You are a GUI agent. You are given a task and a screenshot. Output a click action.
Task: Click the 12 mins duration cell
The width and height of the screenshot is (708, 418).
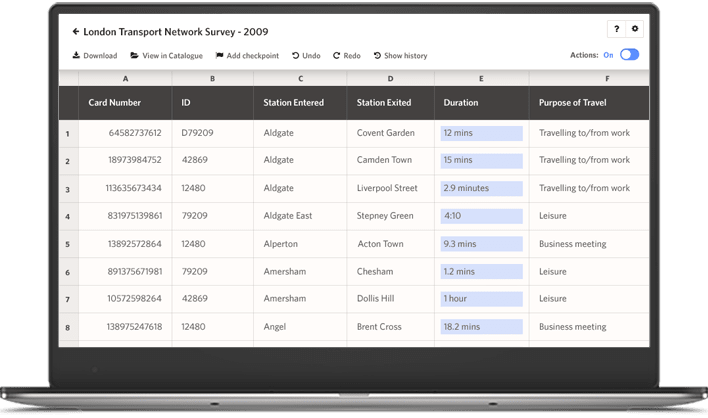coord(481,133)
